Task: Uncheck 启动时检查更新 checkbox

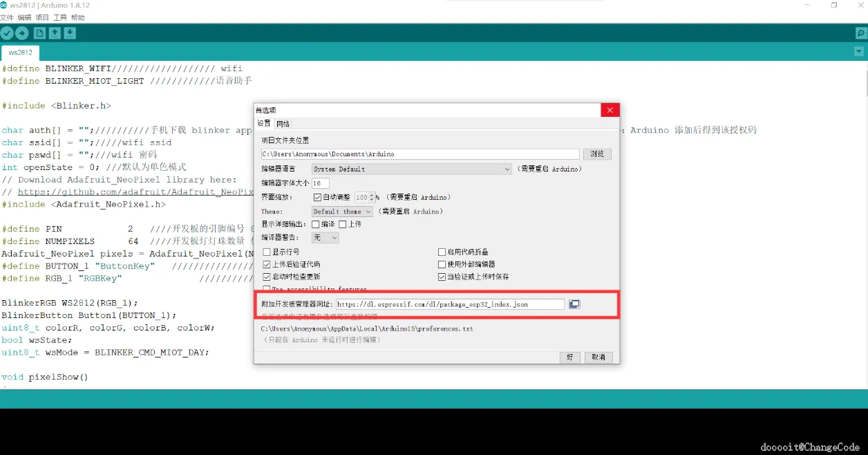Action: pyautogui.click(x=267, y=277)
